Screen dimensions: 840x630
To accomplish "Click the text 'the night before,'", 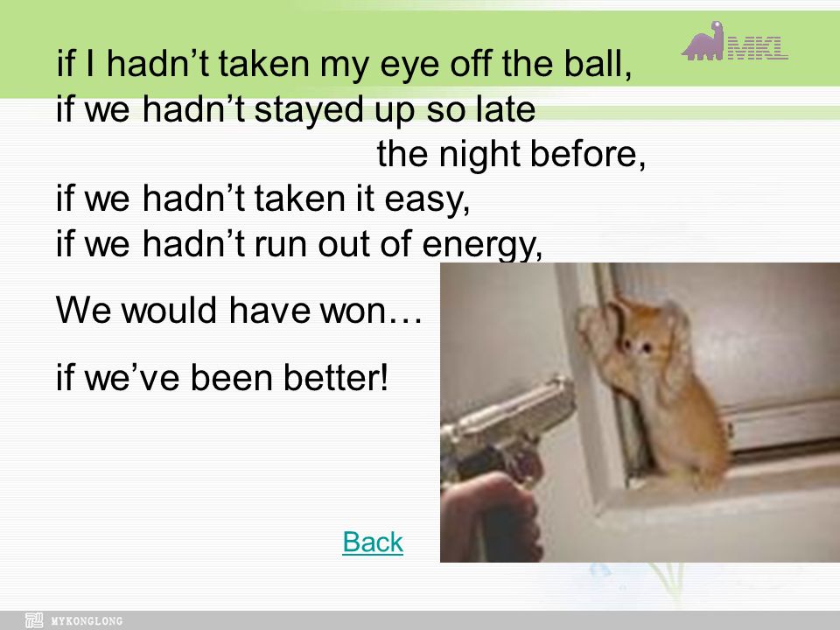I will (511, 154).
